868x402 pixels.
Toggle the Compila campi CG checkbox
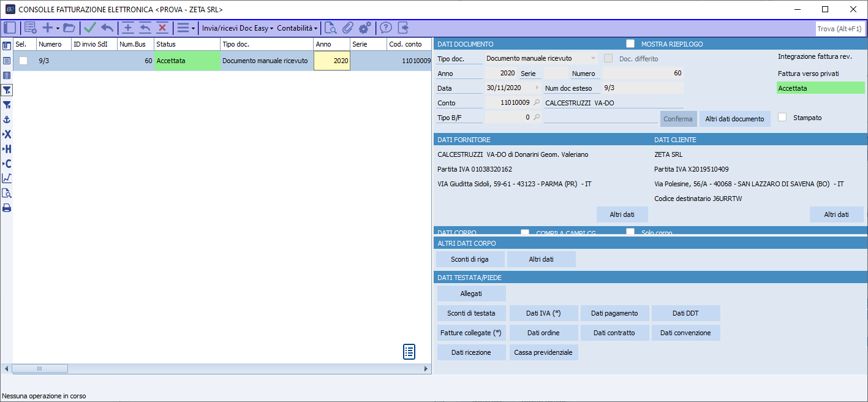(525, 232)
